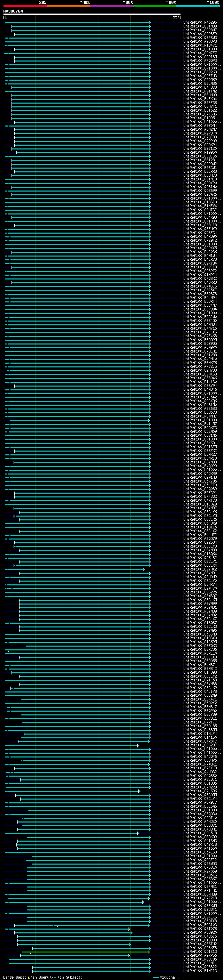Click the UniRef100_P19800 hit label

pyautogui.click(x=200, y=940)
